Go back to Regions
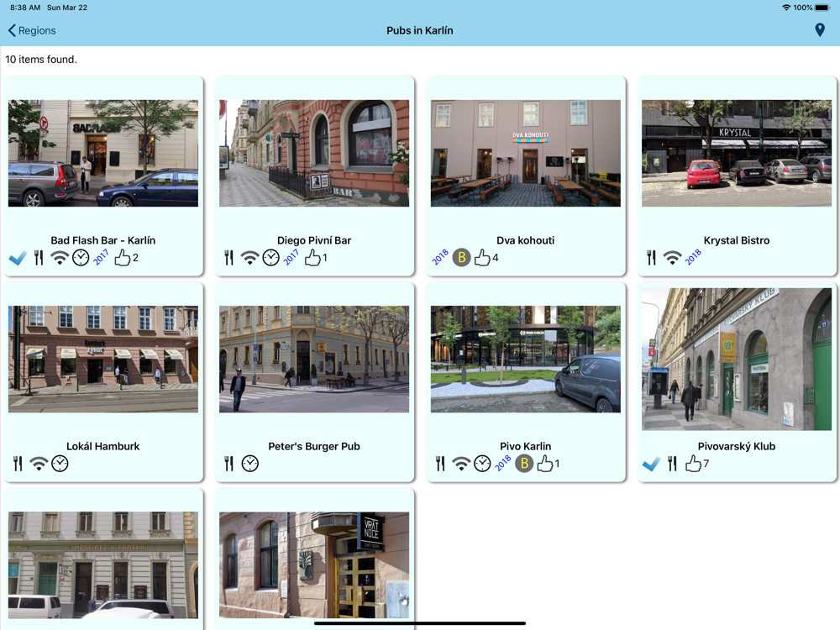Image resolution: width=840 pixels, height=630 pixels. coord(32,30)
